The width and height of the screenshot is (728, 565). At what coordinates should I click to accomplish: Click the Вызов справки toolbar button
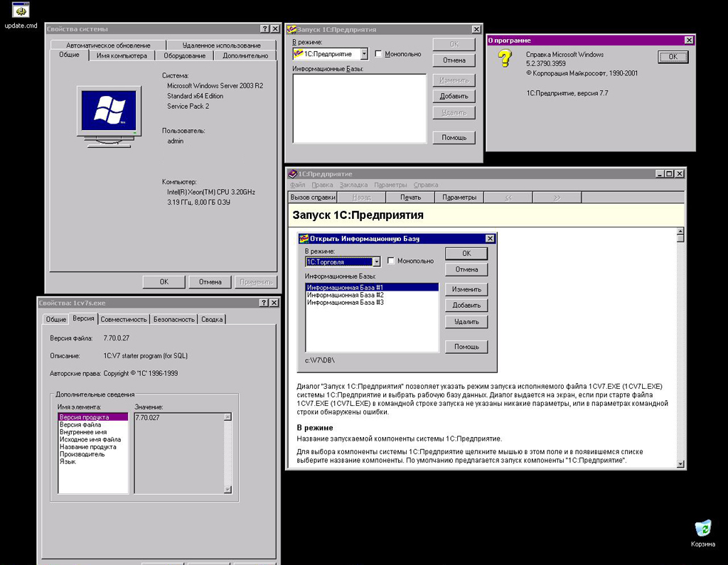click(x=313, y=198)
